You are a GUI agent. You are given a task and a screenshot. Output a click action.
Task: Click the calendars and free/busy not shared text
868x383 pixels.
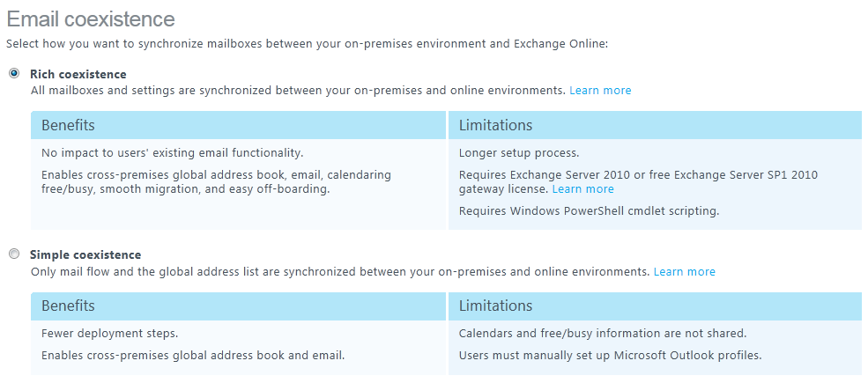pos(603,333)
